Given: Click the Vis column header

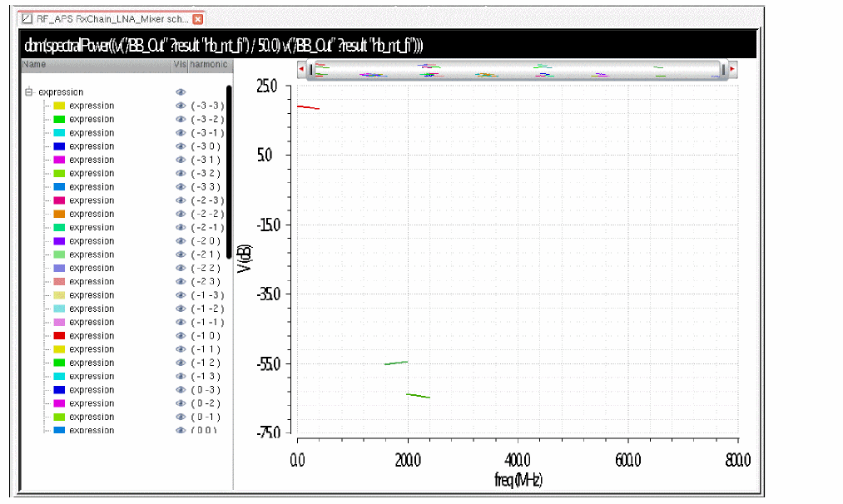Looking at the screenshot, I should (180, 65).
